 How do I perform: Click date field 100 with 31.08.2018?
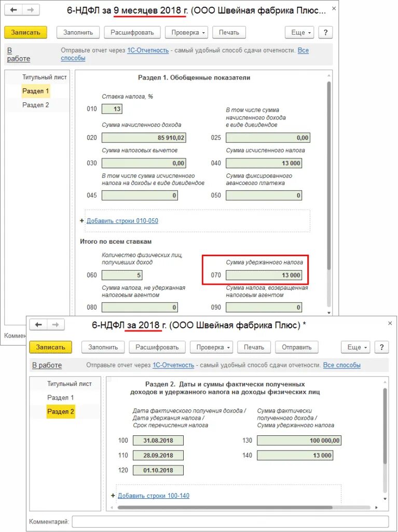(x=158, y=441)
